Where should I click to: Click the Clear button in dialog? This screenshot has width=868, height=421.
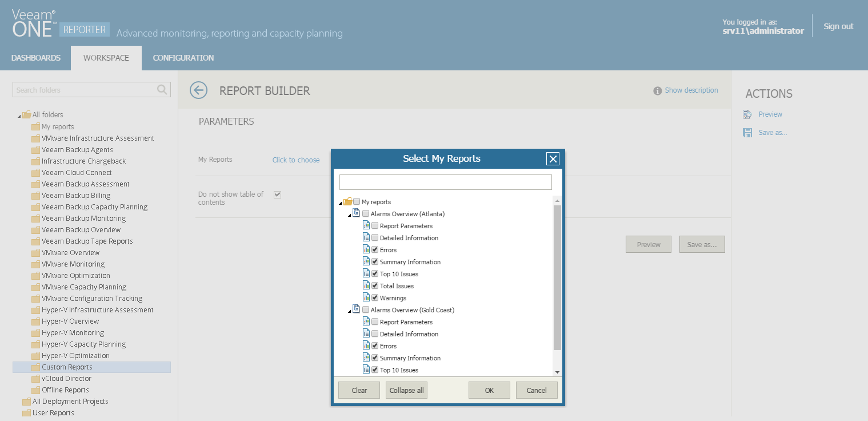point(359,390)
